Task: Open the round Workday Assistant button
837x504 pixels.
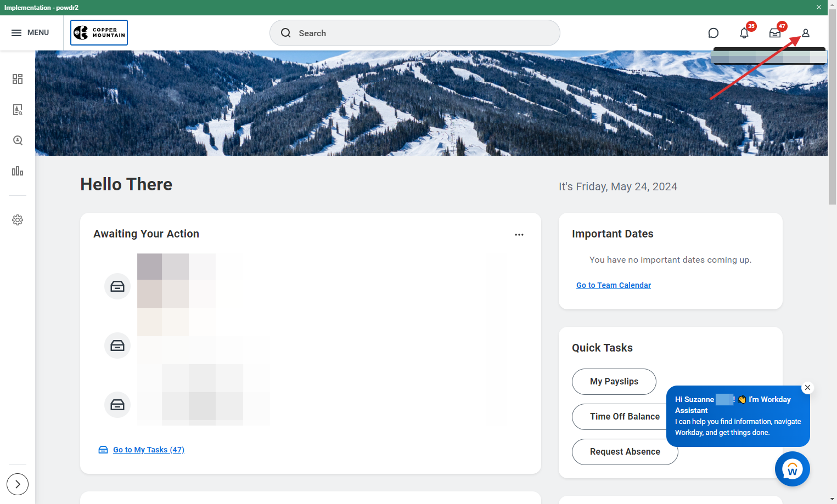Action: [x=793, y=469]
